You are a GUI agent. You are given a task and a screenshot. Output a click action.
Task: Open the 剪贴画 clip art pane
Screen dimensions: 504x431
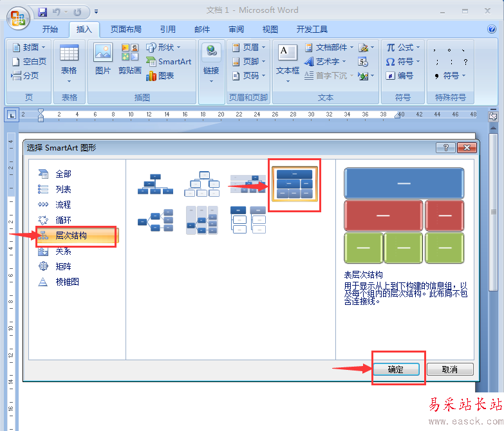[x=130, y=59]
